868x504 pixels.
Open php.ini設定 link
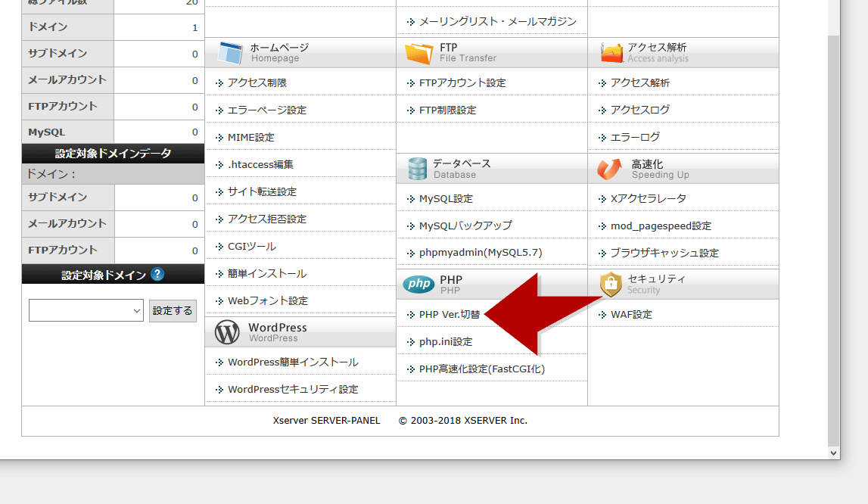[x=446, y=342]
